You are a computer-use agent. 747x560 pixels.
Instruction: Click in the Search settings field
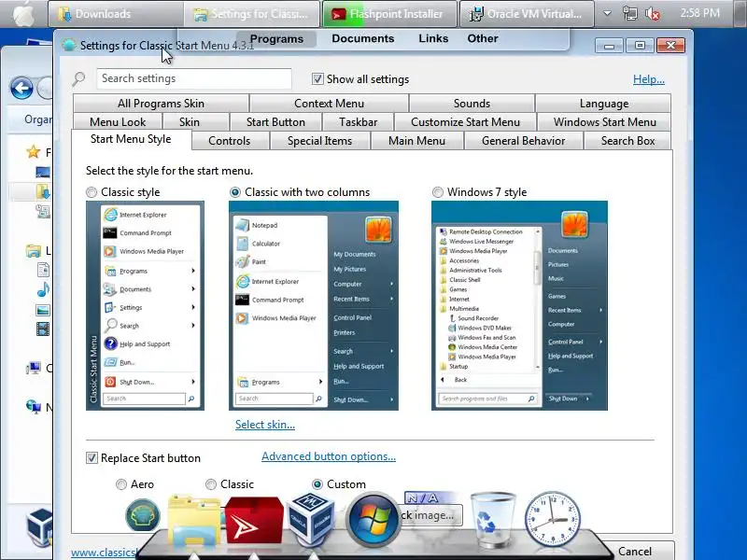click(194, 78)
